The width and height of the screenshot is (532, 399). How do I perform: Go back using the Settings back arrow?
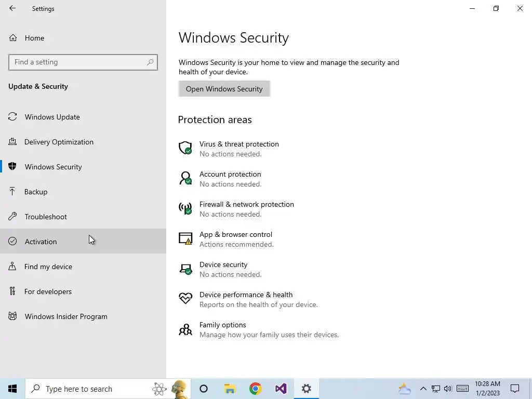[12, 8]
